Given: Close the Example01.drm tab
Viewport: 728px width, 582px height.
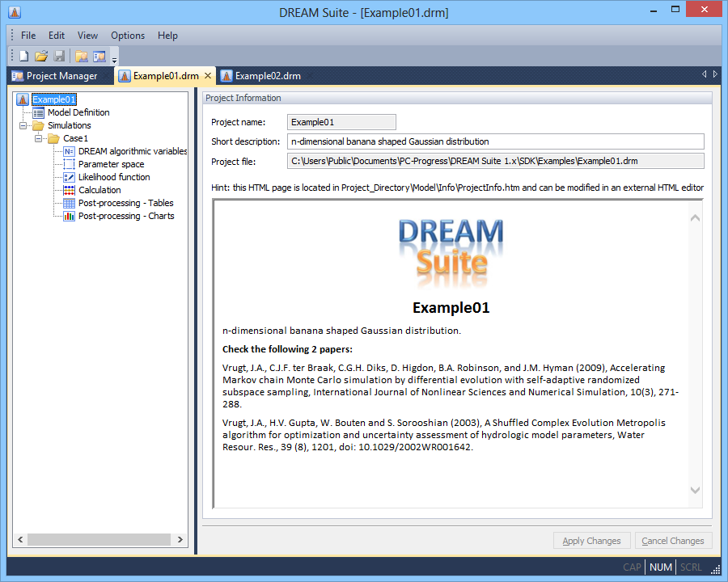Looking at the screenshot, I should 208,76.
